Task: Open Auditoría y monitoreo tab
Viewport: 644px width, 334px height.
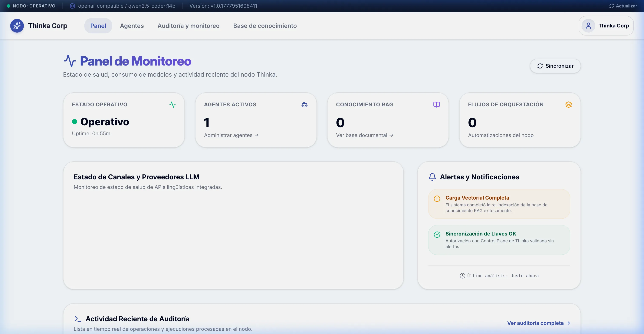Action: 188,26
